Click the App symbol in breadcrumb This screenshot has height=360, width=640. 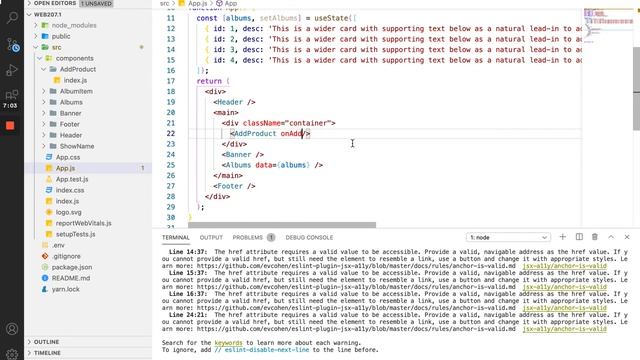(231, 3)
